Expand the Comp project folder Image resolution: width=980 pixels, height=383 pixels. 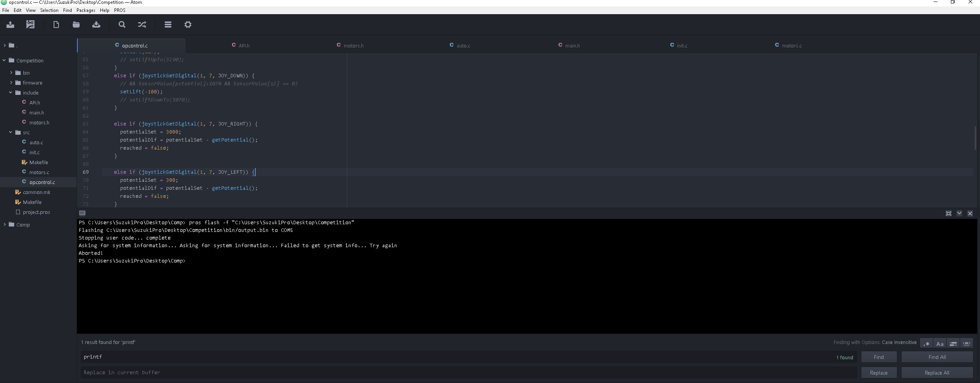(x=5, y=225)
